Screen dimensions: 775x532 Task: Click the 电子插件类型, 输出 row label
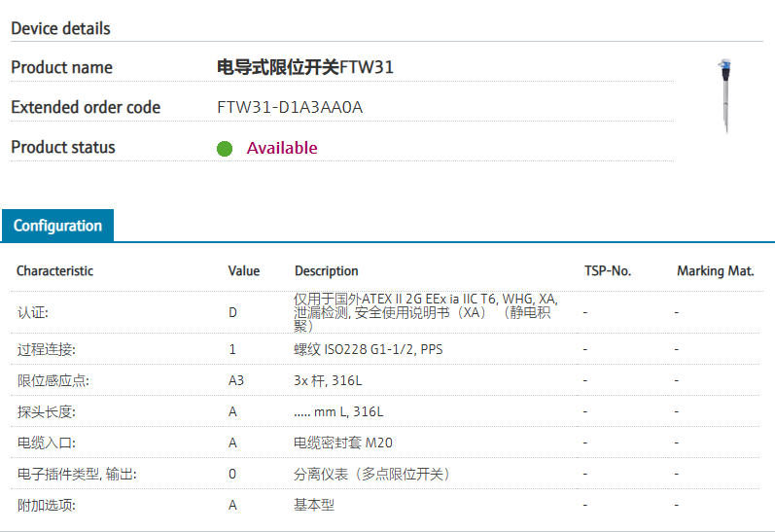click(77, 474)
